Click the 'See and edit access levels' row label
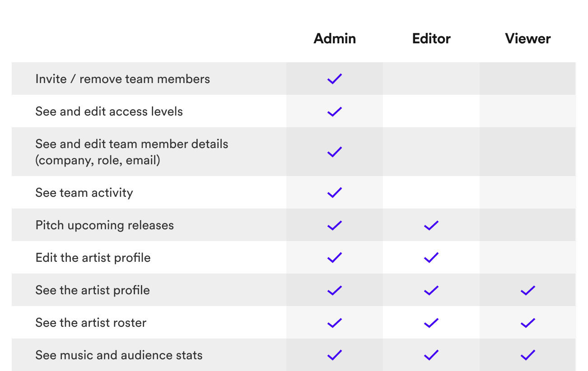This screenshot has width=588, height=371. click(x=109, y=111)
